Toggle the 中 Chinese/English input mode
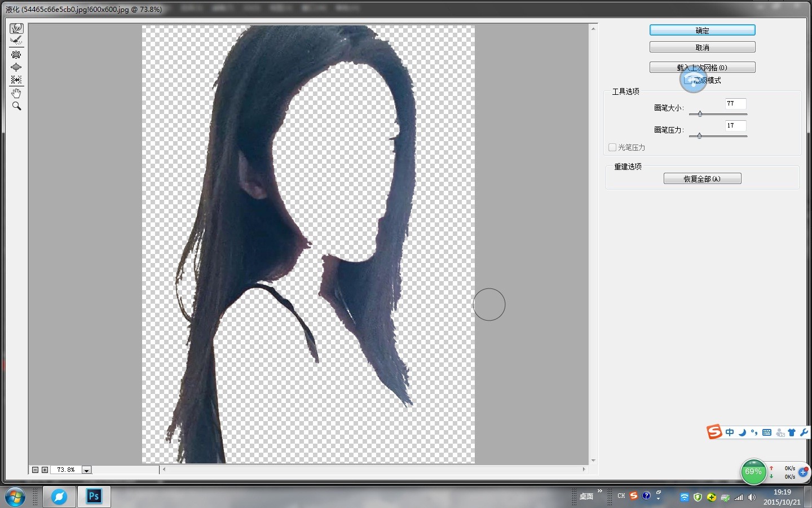The image size is (812, 508). (x=730, y=432)
